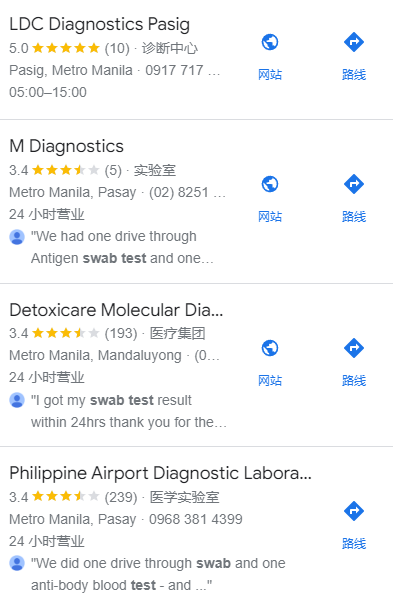
Task: Open Philippine Airport Diagnostic Labora... listing
Action: (x=160, y=473)
